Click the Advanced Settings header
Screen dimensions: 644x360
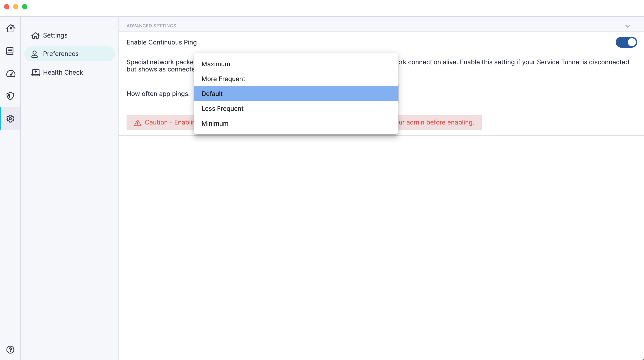point(151,26)
